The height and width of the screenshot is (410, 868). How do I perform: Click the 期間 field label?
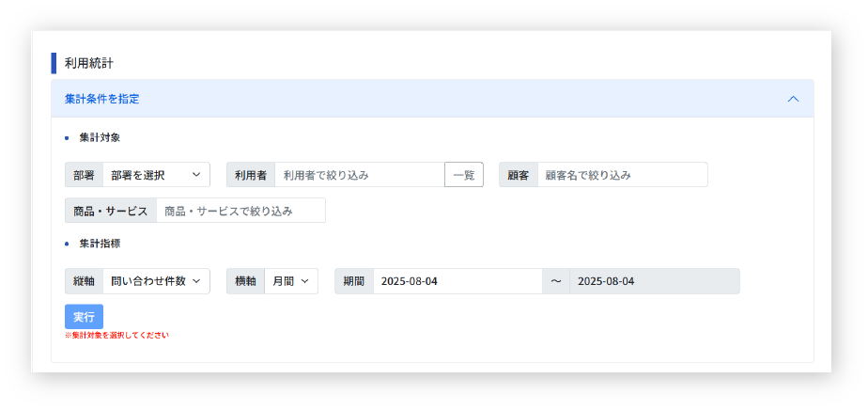354,281
